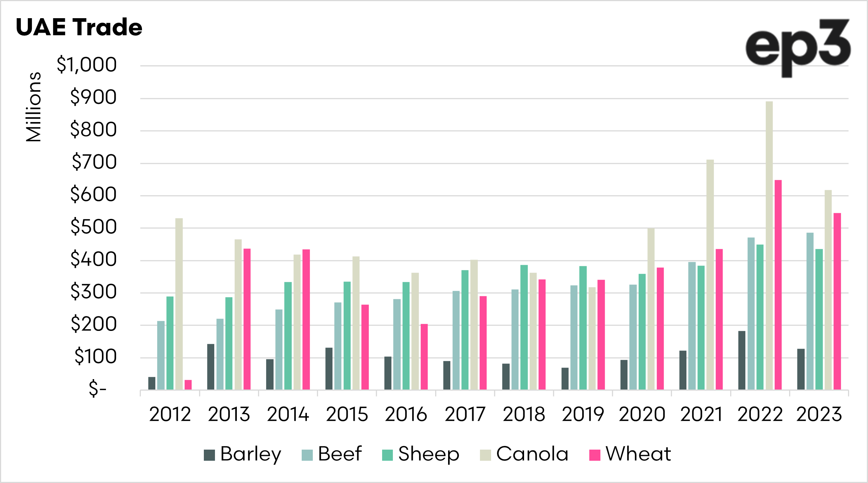The width and height of the screenshot is (868, 483).
Task: Click the Sheep legend color swatch
Action: click(x=387, y=455)
